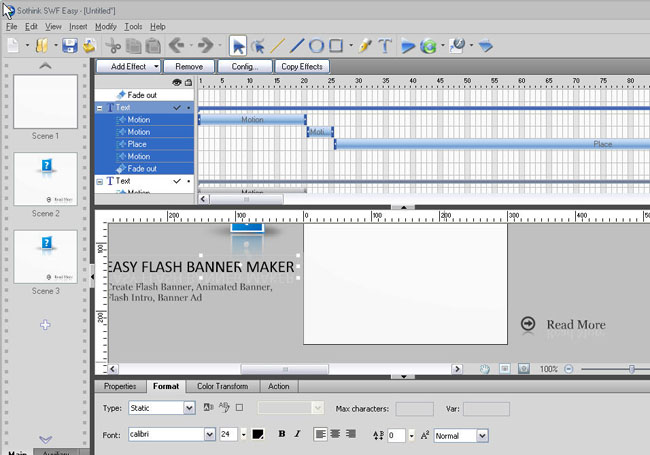Image resolution: width=650 pixels, height=455 pixels.
Task: Click the Export publish icon
Action: pos(457,46)
